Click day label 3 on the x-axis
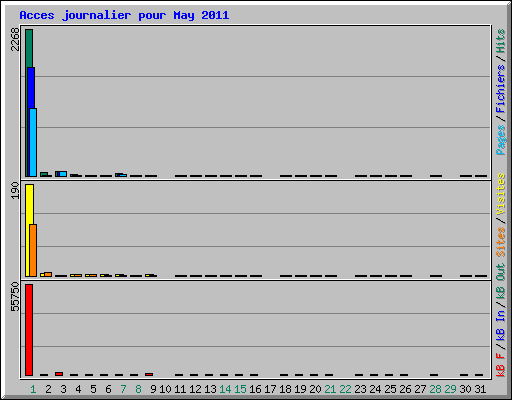512x400 pixels. (63, 389)
